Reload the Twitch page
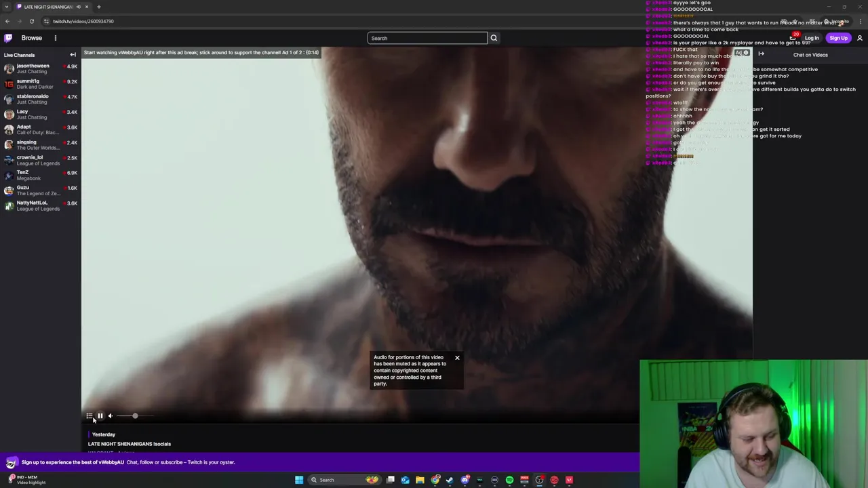Image resolution: width=868 pixels, height=488 pixels. [31, 21]
